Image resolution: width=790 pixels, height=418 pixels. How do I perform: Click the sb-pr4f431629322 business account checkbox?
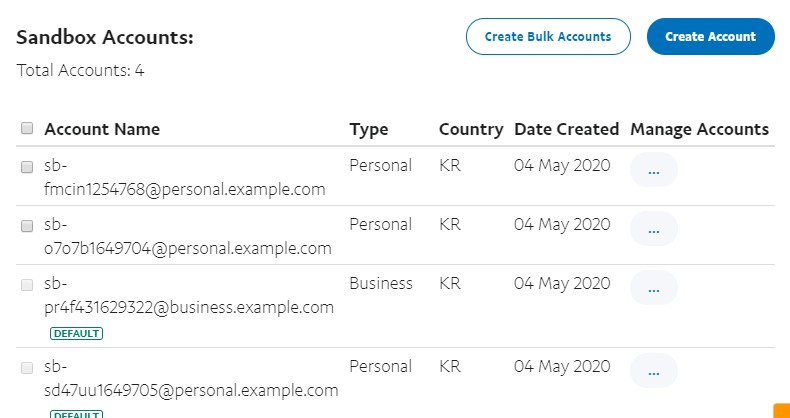point(27,285)
